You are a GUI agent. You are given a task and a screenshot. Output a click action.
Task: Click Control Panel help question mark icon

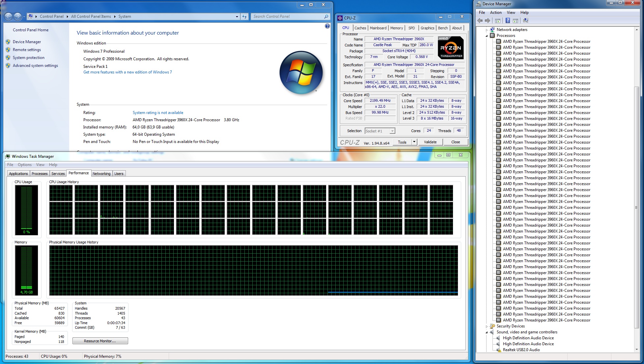coord(327,26)
